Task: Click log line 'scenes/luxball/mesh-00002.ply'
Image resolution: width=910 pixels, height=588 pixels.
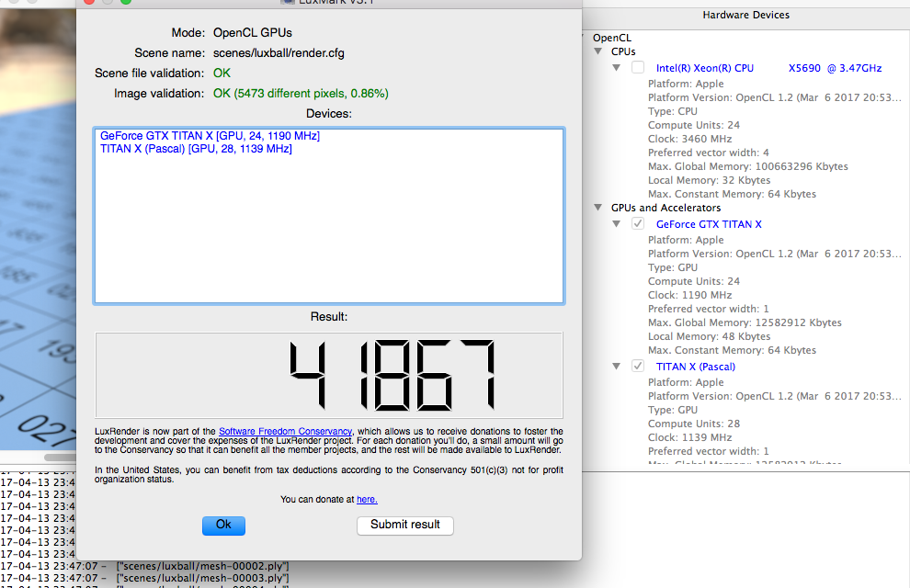Action: coord(202,566)
